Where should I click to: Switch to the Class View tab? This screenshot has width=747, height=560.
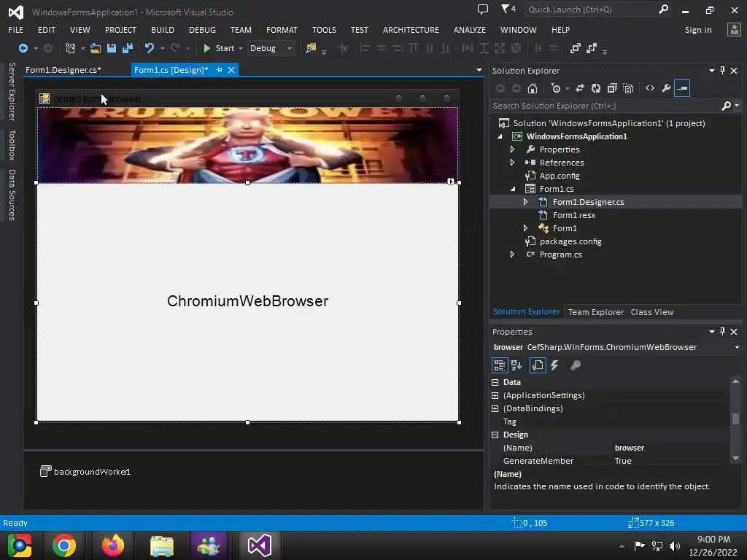pos(652,312)
